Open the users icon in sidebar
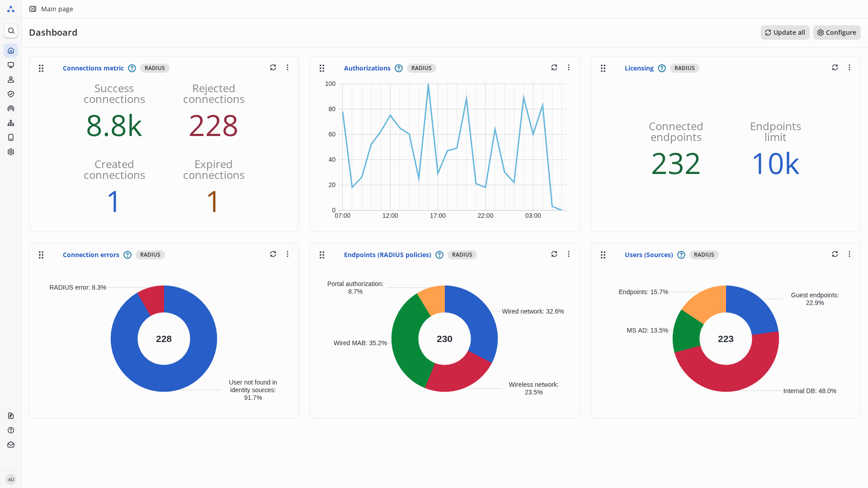 coord(11,80)
